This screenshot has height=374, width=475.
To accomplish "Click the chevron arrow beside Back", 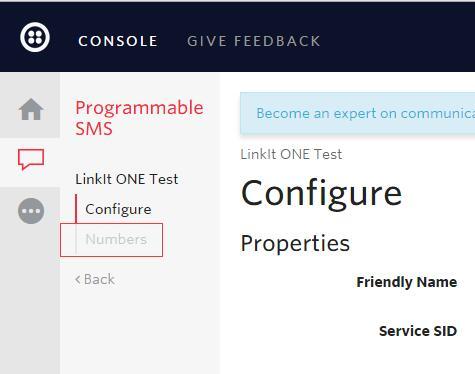I will (78, 279).
